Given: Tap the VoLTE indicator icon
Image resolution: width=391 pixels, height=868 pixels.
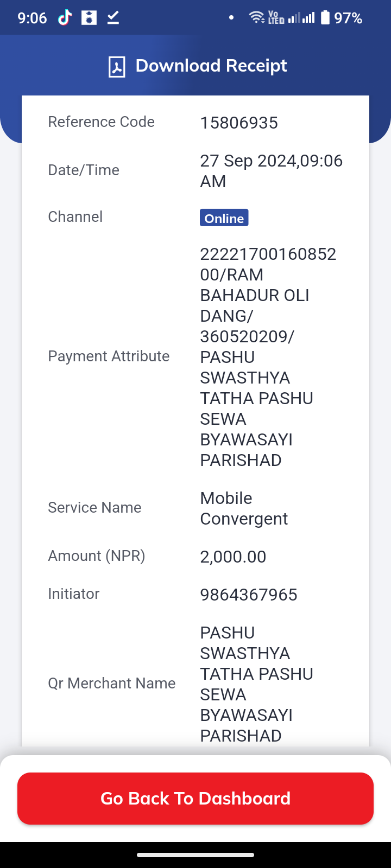Looking at the screenshot, I should pyautogui.click(x=276, y=18).
